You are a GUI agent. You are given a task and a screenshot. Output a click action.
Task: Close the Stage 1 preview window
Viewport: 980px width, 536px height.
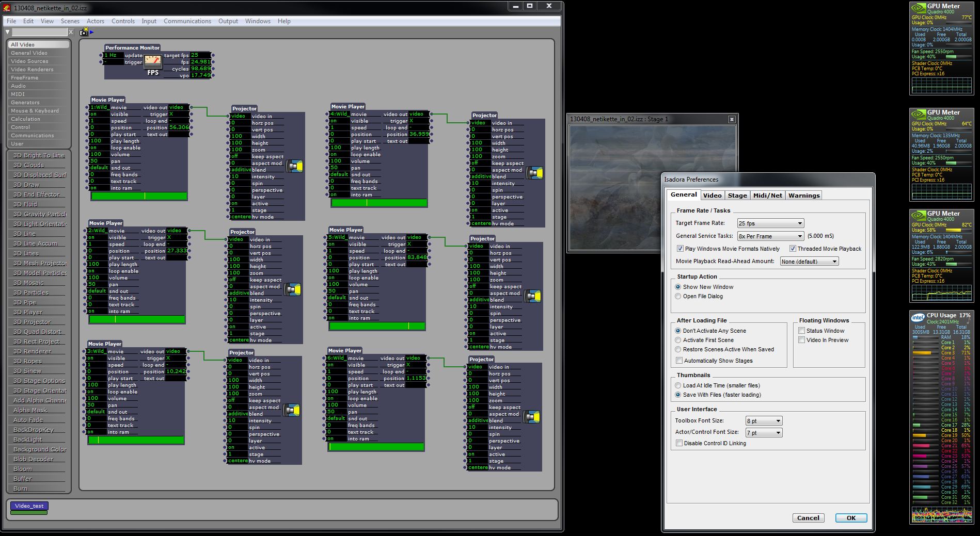pos(732,119)
